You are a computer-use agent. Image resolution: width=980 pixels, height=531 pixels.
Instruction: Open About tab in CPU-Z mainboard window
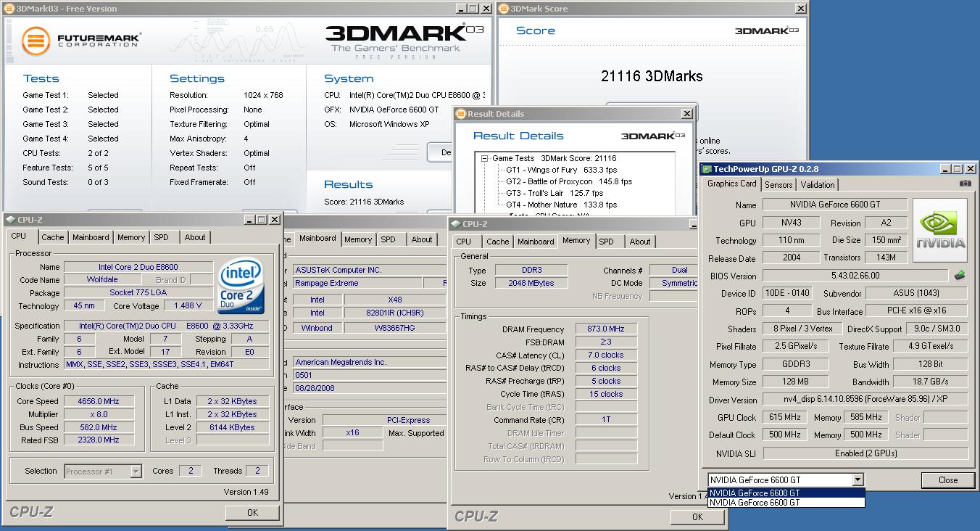click(x=422, y=239)
